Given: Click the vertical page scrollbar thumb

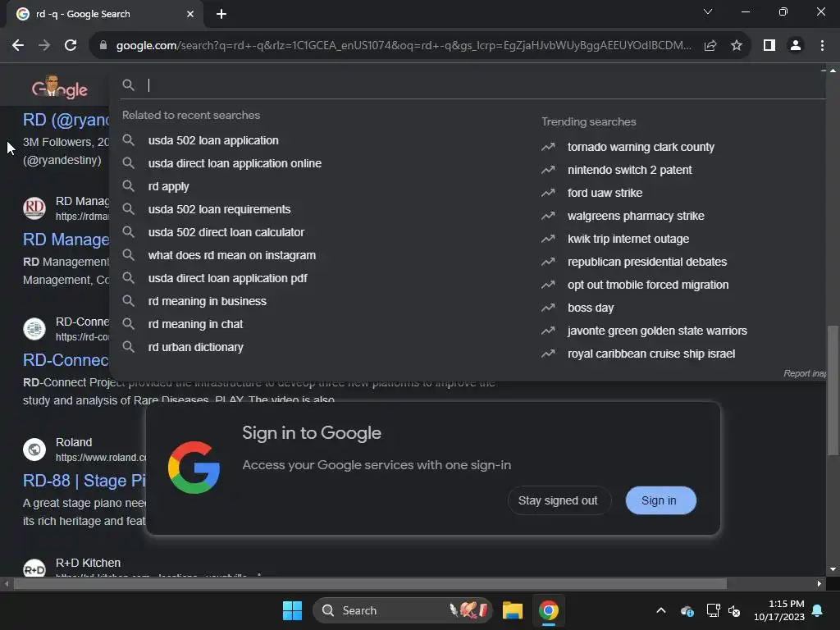Looking at the screenshot, I should click(833, 390).
